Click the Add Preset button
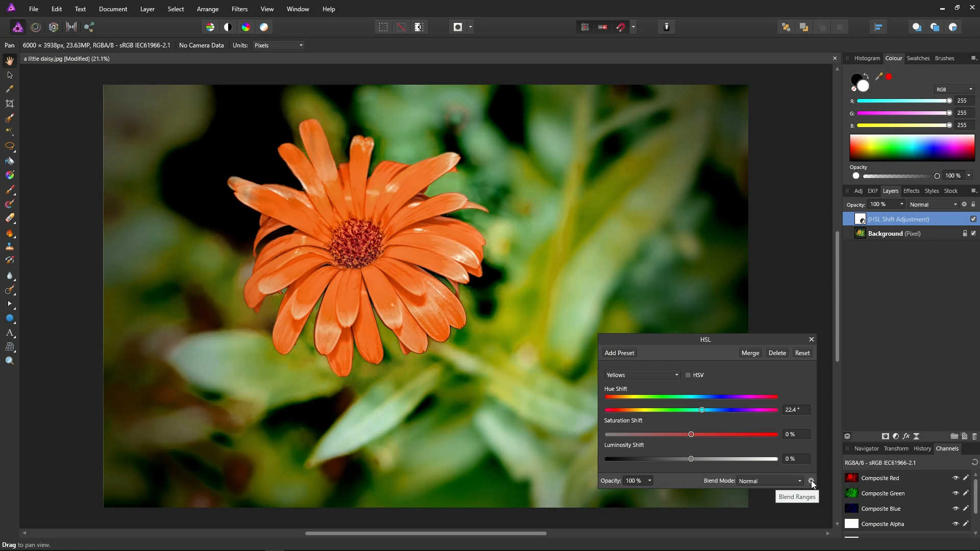This screenshot has width=980, height=551. point(619,353)
